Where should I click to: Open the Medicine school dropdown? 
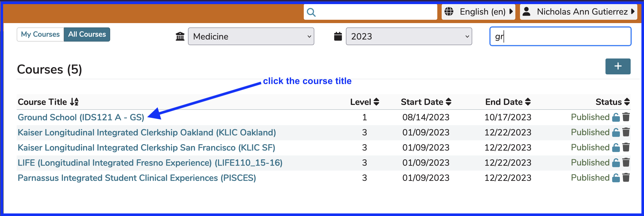click(251, 36)
